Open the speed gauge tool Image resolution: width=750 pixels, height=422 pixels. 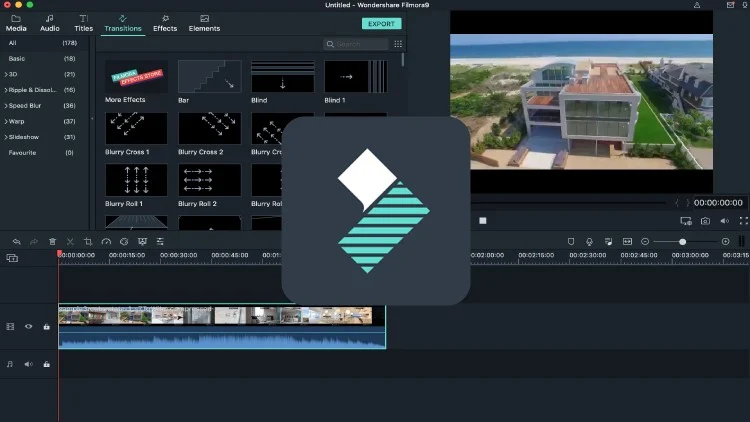click(x=106, y=242)
